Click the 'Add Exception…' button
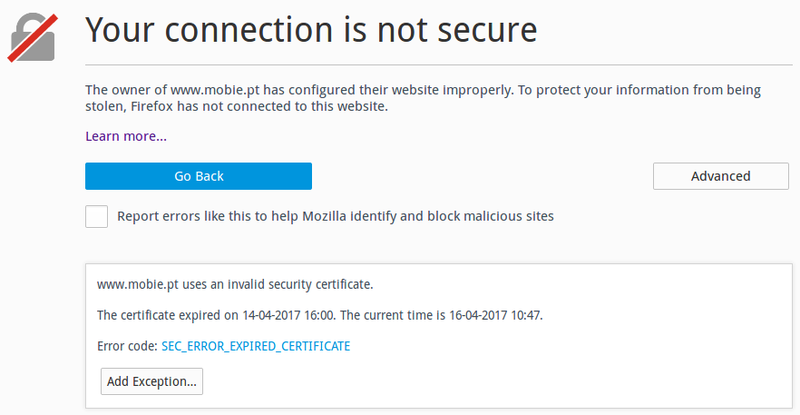The width and height of the screenshot is (800, 415). click(x=152, y=381)
